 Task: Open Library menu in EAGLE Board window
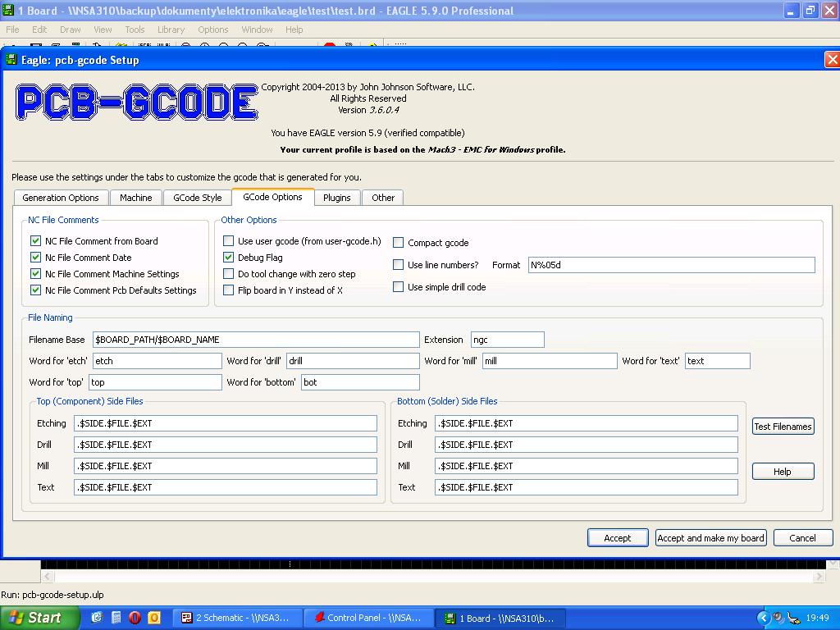tap(171, 30)
